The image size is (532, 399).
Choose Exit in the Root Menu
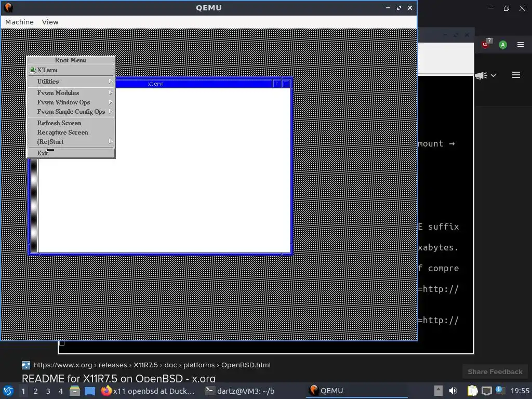pyautogui.click(x=71, y=153)
